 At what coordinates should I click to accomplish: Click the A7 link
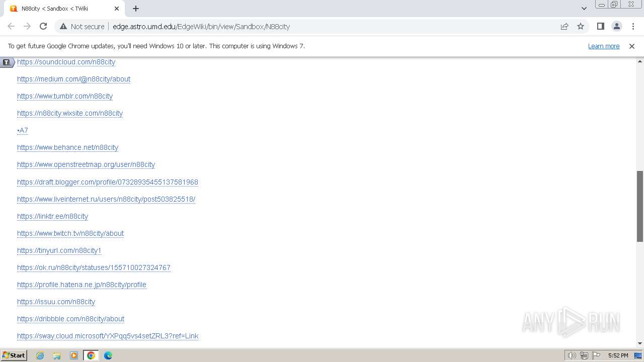23,130
